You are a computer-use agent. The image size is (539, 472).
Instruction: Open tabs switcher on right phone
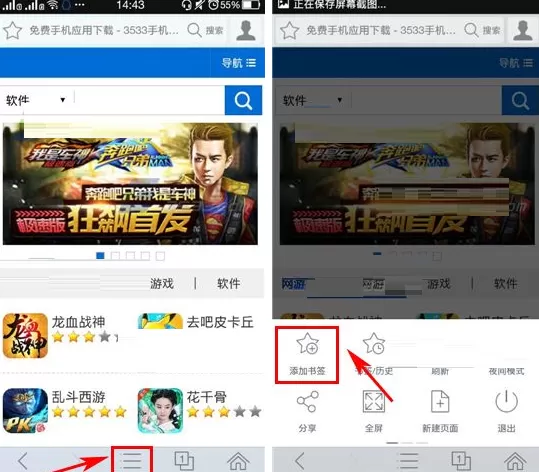pyautogui.click(x=461, y=461)
